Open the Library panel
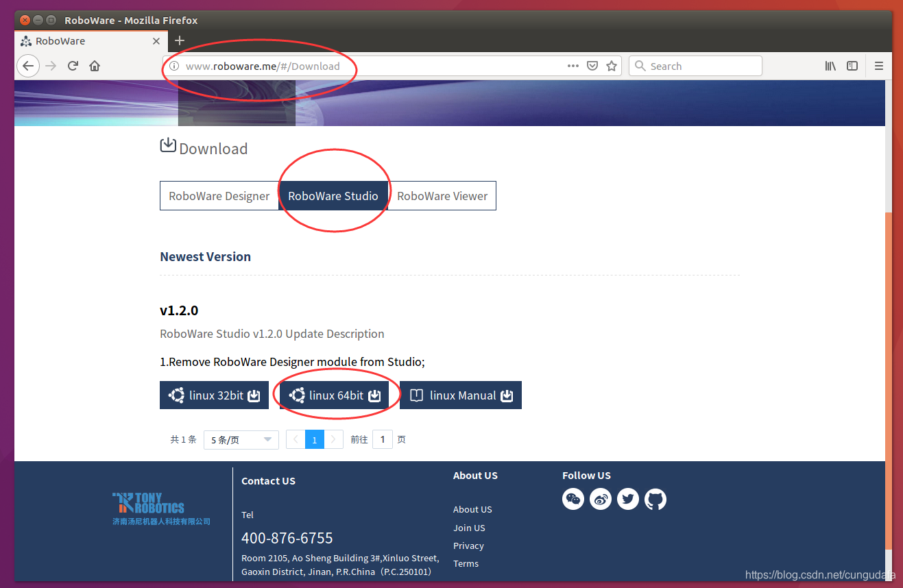The height and width of the screenshot is (588, 903). click(x=830, y=66)
